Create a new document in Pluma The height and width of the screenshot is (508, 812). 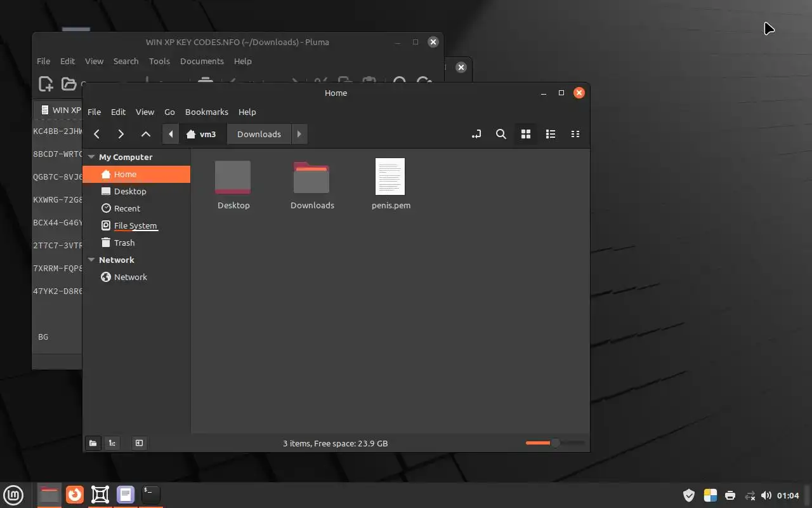pyautogui.click(x=46, y=83)
